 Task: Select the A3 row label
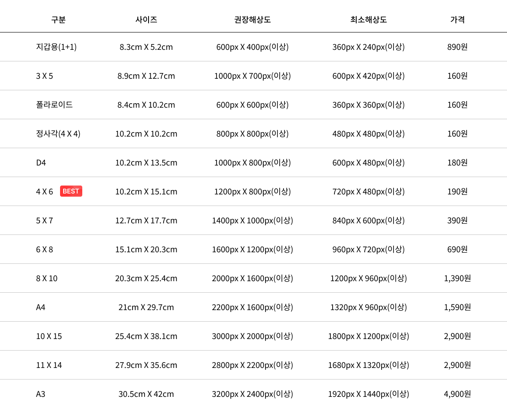click(41, 394)
